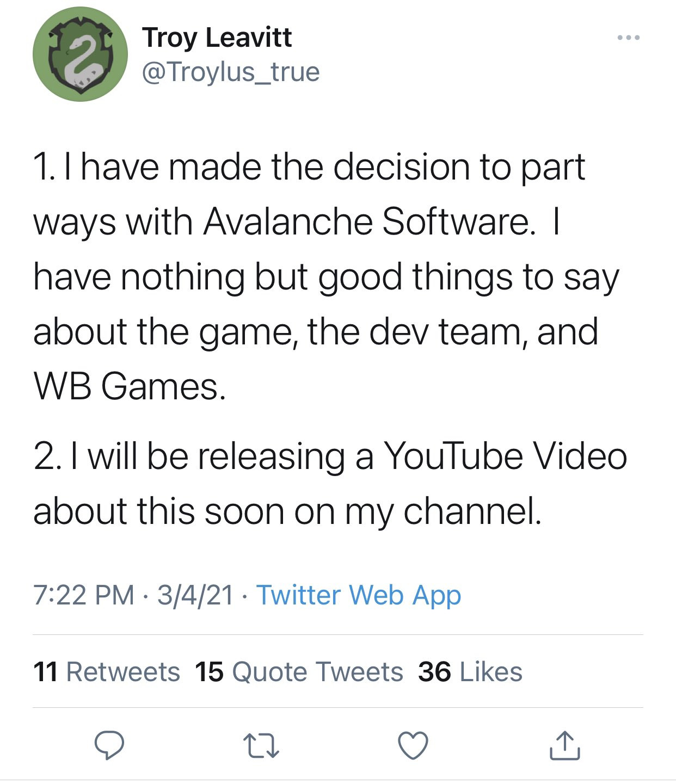Tap the YouTube Video announcement paragraph

(x=330, y=483)
